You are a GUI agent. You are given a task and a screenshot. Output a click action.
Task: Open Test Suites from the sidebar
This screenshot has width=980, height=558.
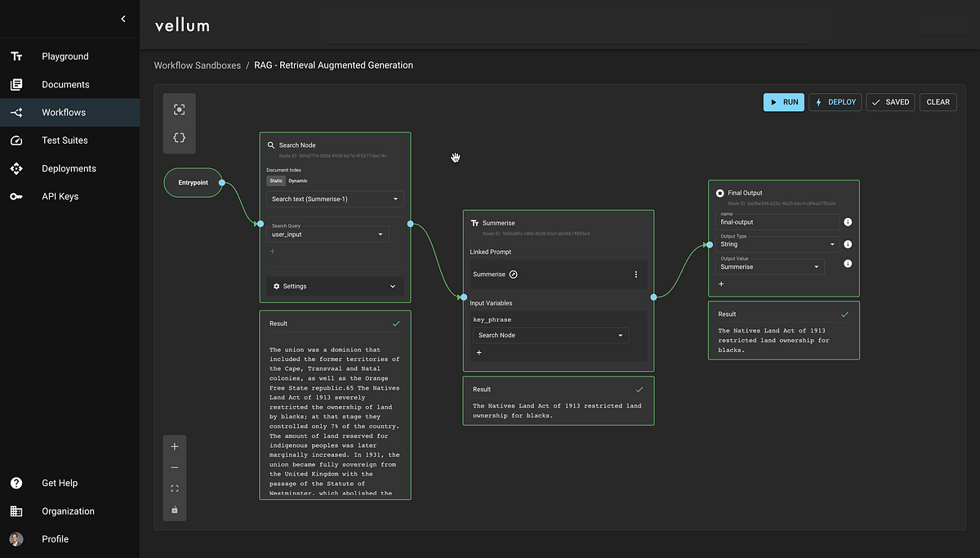[65, 140]
